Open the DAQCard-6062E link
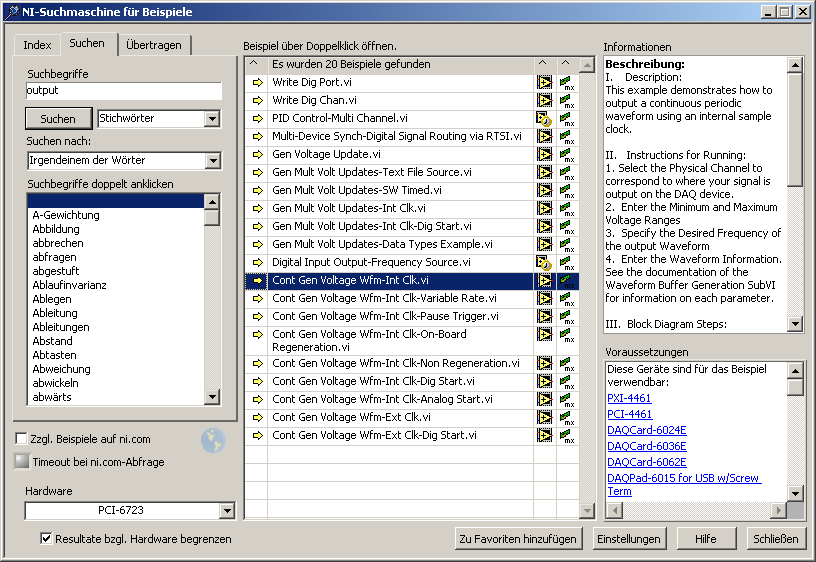 pyautogui.click(x=647, y=462)
